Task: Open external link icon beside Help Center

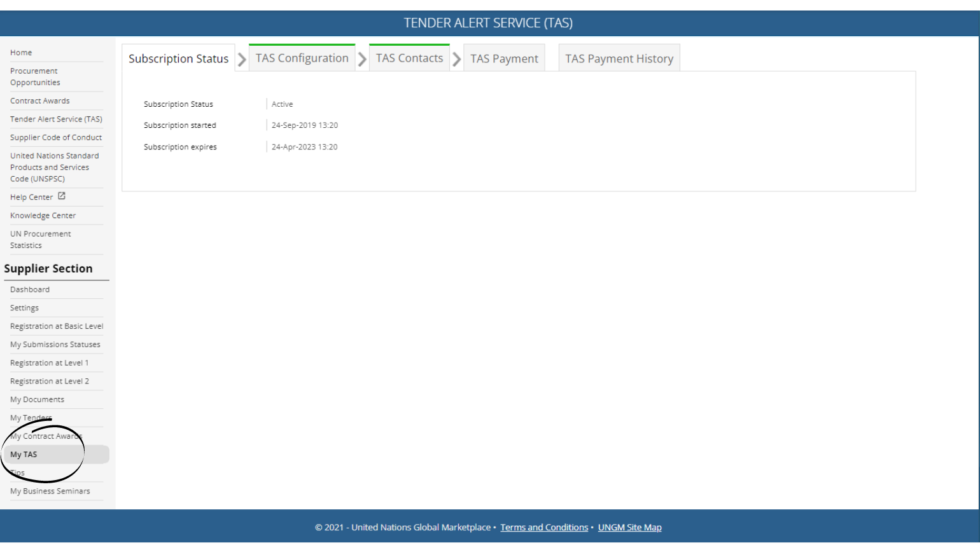Action: [62, 196]
